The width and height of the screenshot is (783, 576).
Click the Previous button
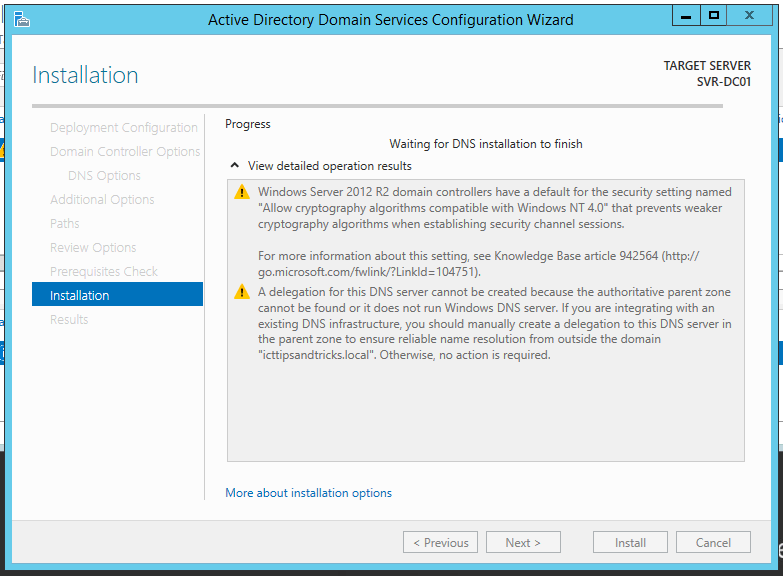click(440, 542)
